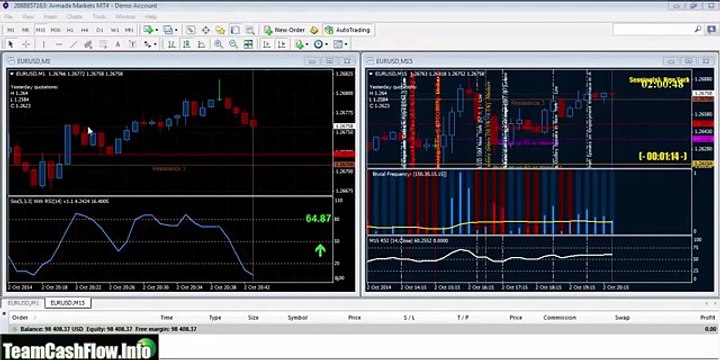720x360 pixels.
Task: Open the View menu
Action: pyautogui.click(x=28, y=17)
